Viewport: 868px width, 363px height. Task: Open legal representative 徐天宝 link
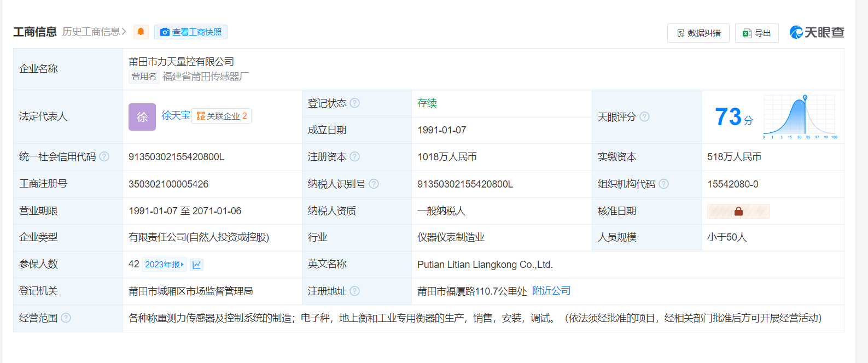point(176,115)
